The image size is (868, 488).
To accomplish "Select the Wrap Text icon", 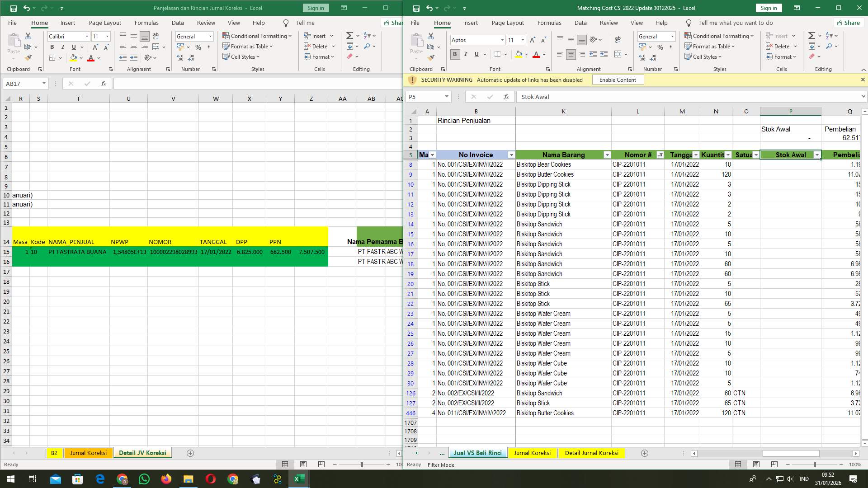I will 618,40.
